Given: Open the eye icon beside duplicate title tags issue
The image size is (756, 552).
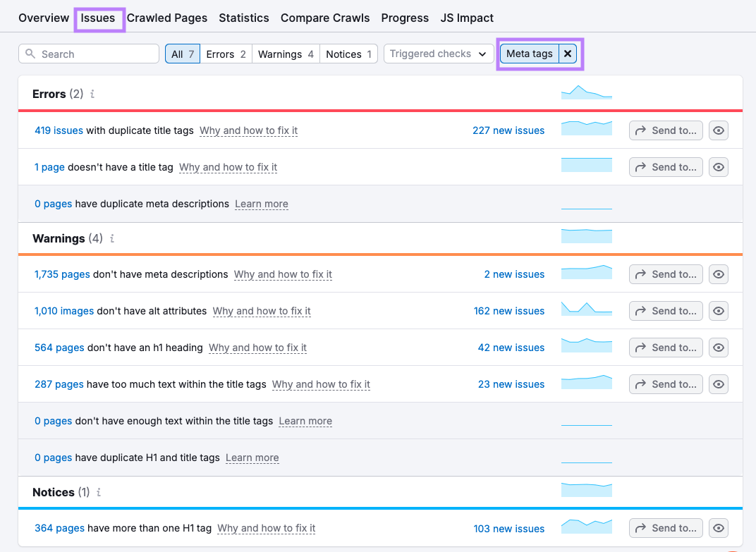Looking at the screenshot, I should click(718, 130).
